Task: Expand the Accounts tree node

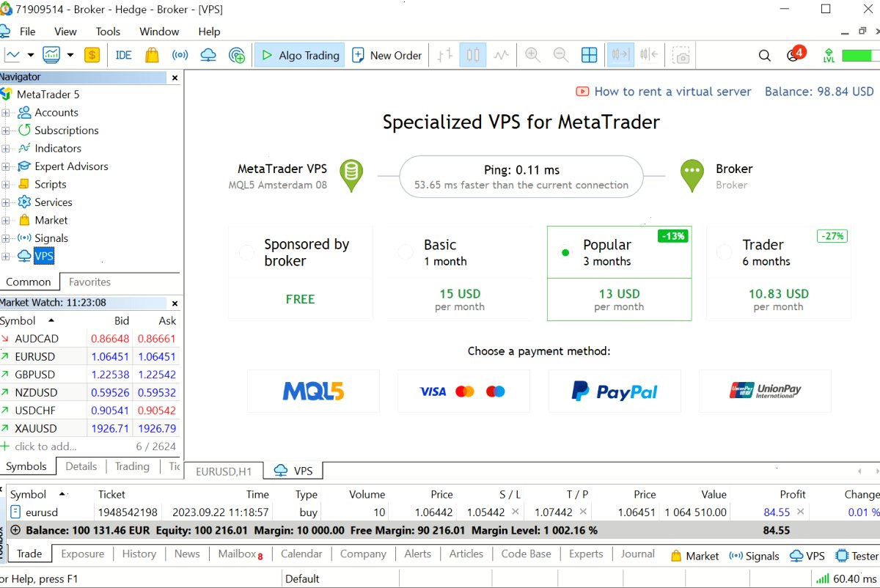Action: (x=6, y=112)
